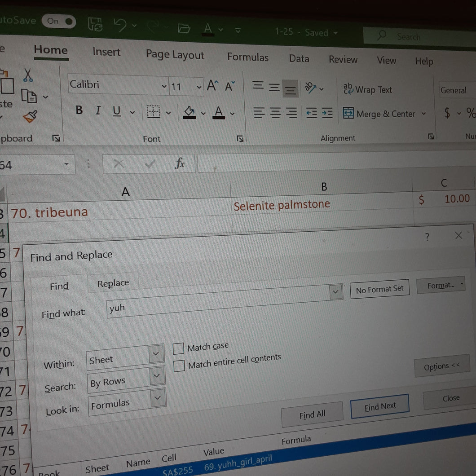Click the Find All button

(x=312, y=414)
